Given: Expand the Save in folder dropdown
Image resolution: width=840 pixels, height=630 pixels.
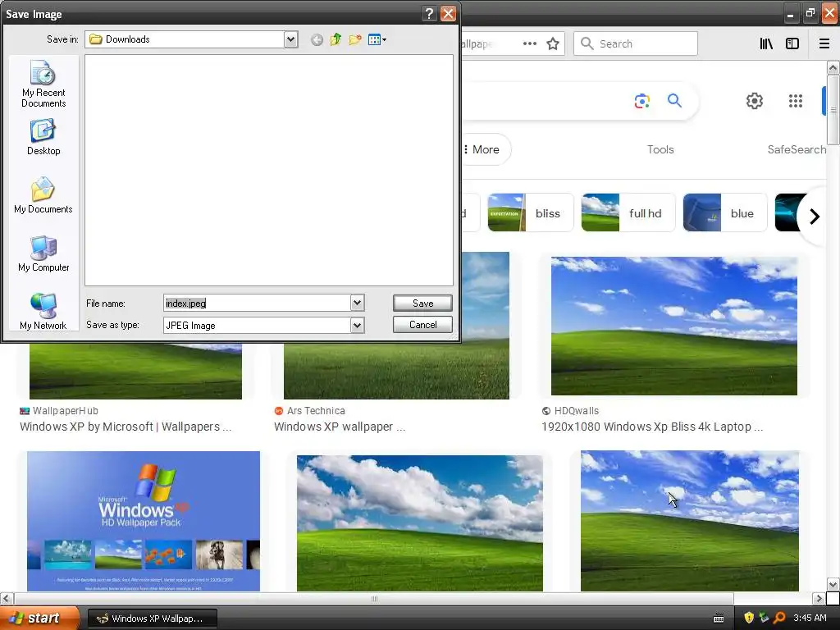Looking at the screenshot, I should 290,39.
